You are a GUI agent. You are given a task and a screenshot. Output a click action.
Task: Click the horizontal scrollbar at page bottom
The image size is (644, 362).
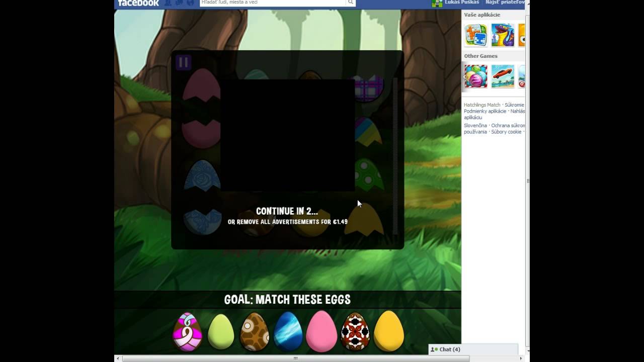click(296, 358)
